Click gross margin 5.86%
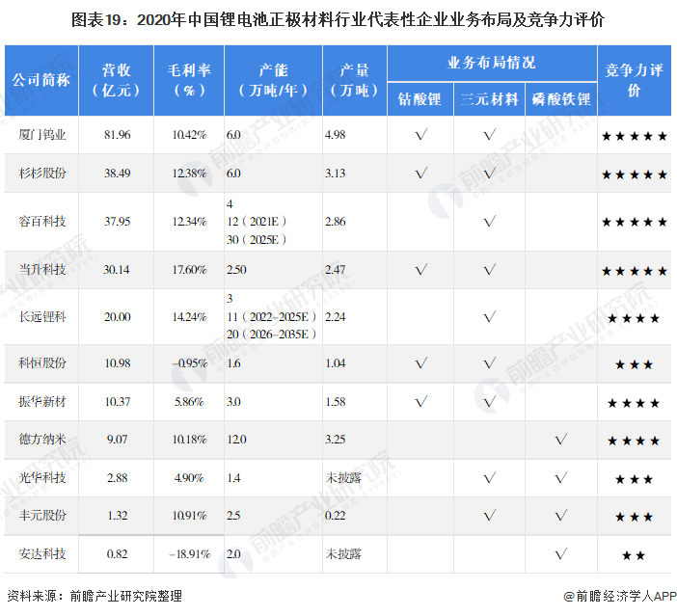Image resolution: width=677 pixels, height=616 pixels. tap(189, 401)
